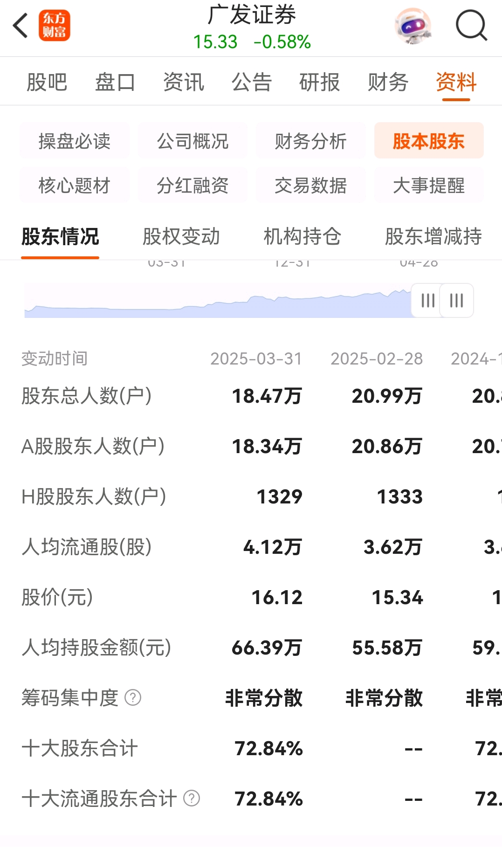Image resolution: width=502 pixels, height=868 pixels.
Task: Switch to the 研报 tab
Action: pos(320,83)
